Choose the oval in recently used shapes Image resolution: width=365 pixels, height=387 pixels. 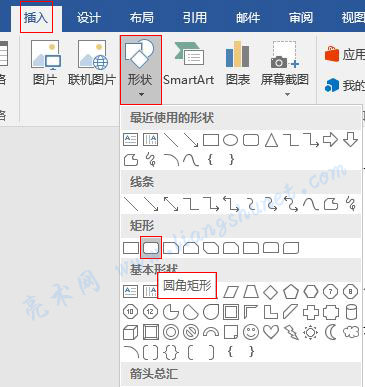click(x=230, y=140)
